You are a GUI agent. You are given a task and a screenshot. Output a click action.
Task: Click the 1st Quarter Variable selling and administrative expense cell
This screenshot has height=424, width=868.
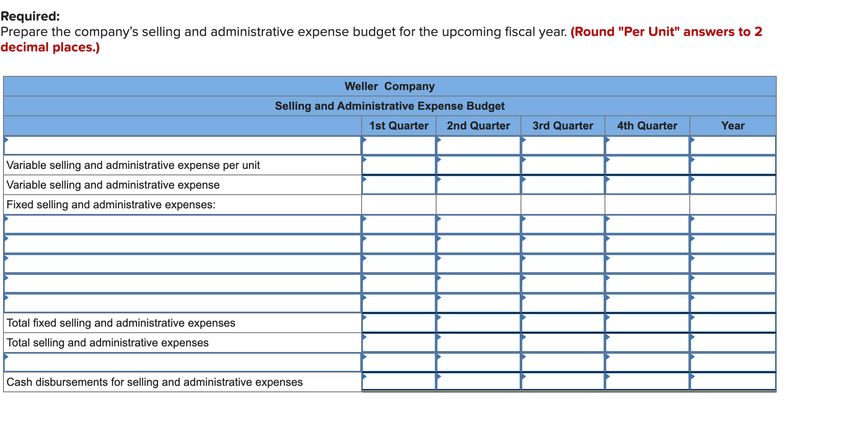click(399, 185)
